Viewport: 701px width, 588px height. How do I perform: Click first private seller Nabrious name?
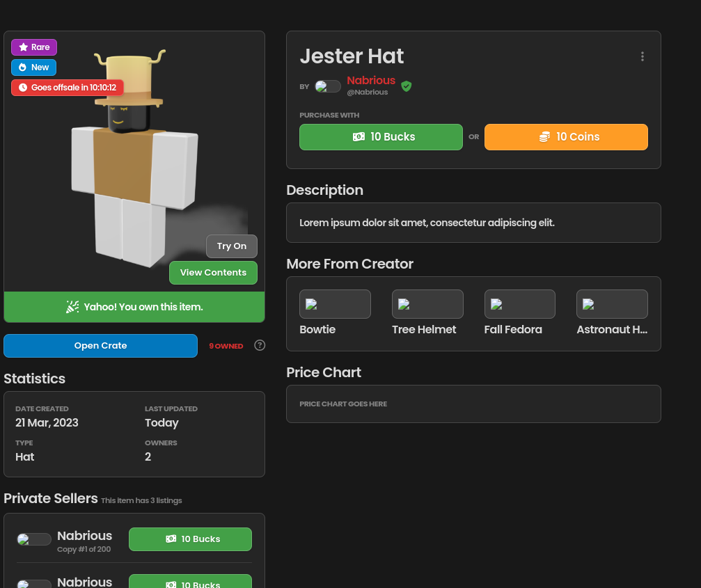point(84,536)
